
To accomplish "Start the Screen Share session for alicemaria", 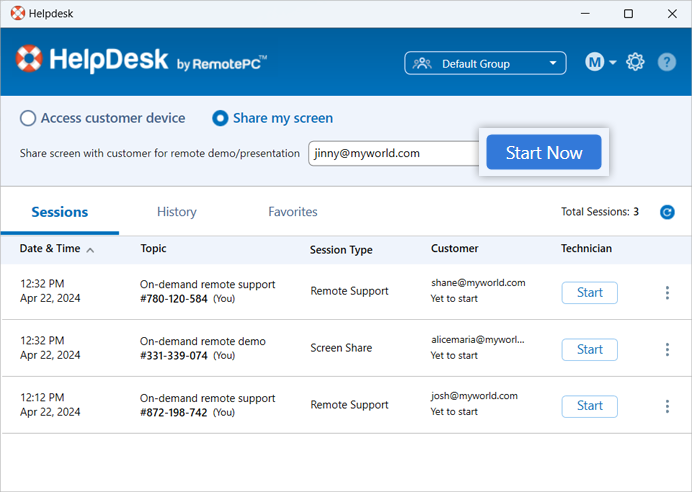I will click(589, 349).
